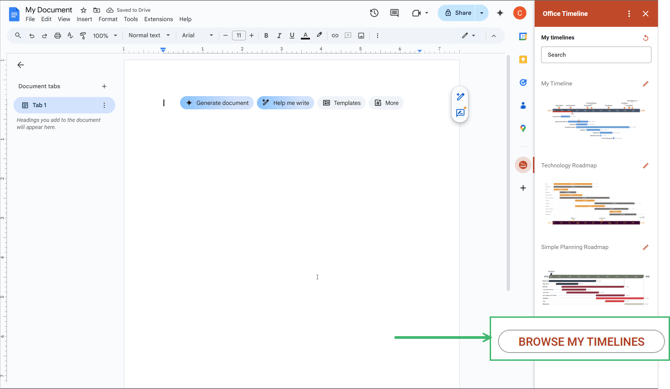Open Tab 1 options menu

tap(104, 105)
